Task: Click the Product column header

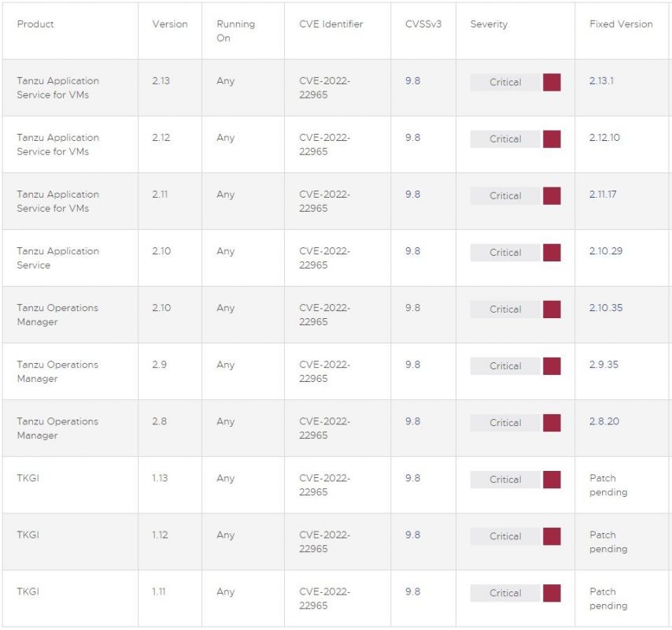Action: coord(35,24)
